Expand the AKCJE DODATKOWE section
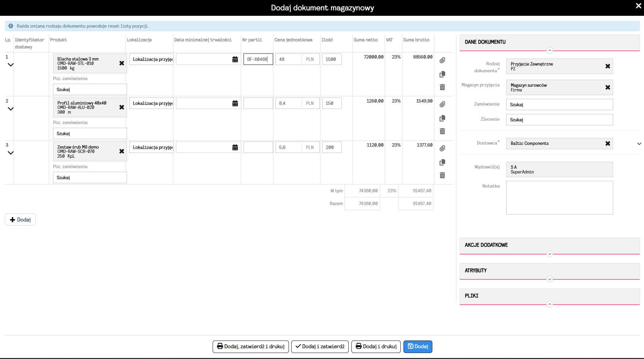644x359 pixels. tap(550, 254)
